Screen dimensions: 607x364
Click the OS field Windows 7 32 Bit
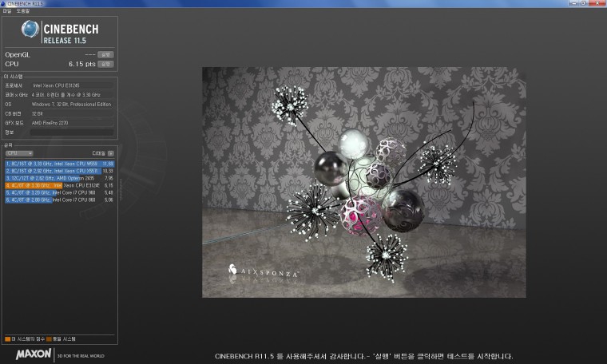click(72, 104)
